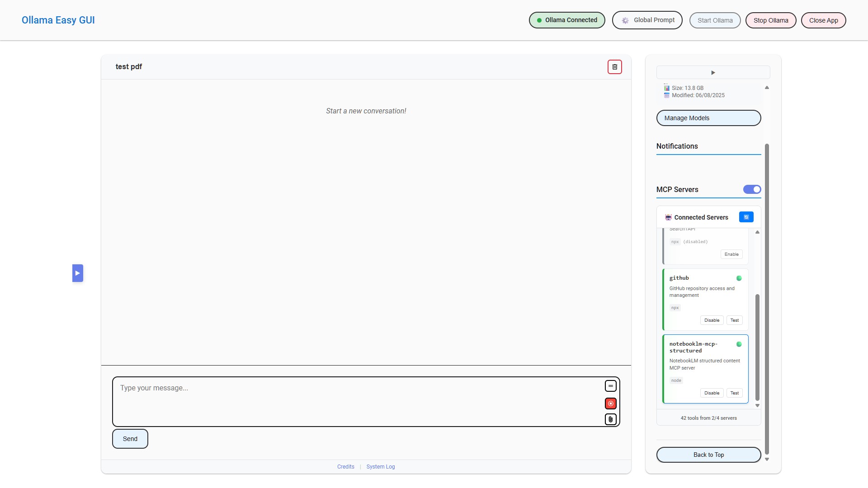Toggle the MCP Servers switch

tap(752, 189)
